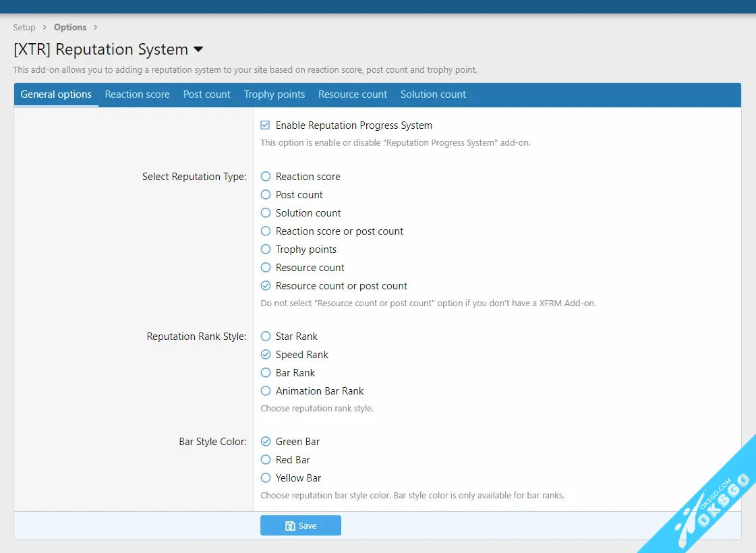756x553 pixels.
Task: Expand the [XTR] Reputation System title dropdown
Action: pos(198,49)
